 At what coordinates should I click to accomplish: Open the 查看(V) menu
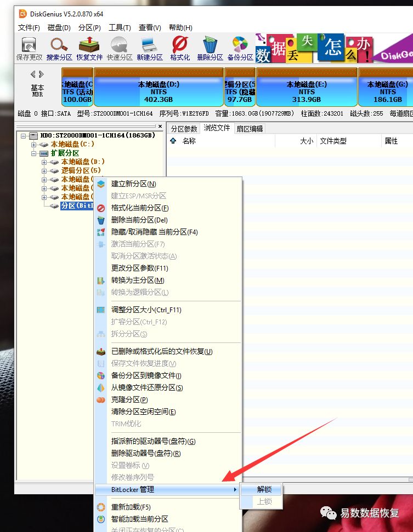click(150, 27)
